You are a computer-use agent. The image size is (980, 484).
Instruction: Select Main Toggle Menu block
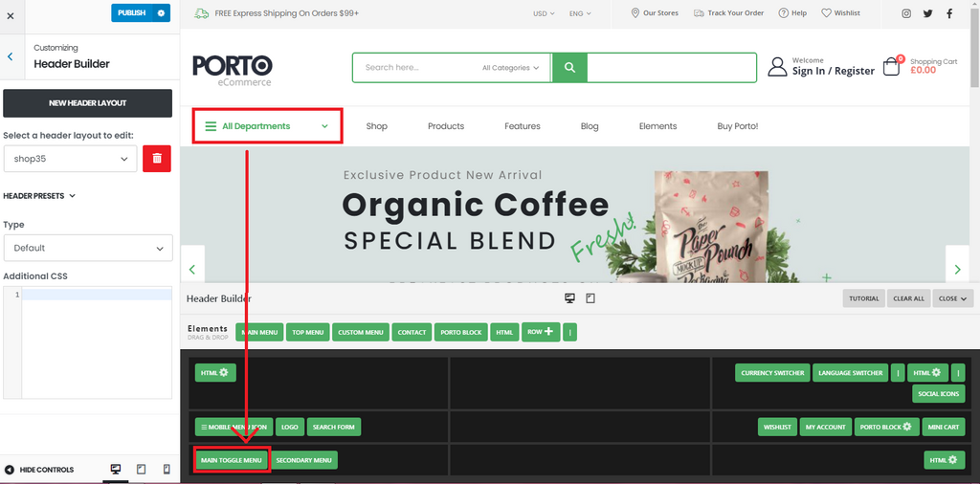pos(232,460)
